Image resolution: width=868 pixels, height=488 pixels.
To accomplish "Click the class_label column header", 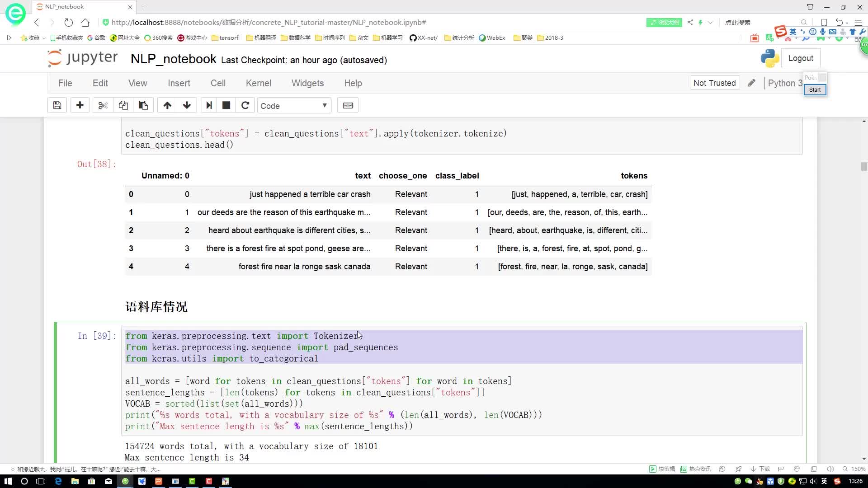I will click(457, 176).
